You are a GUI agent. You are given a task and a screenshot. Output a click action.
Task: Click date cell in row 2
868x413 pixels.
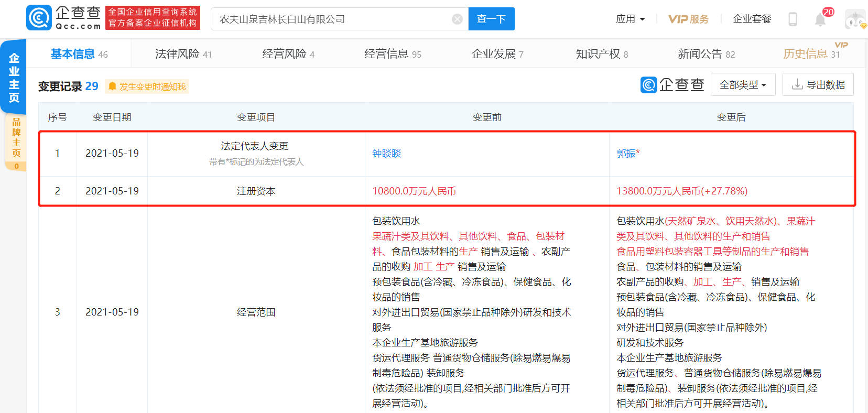pos(112,191)
